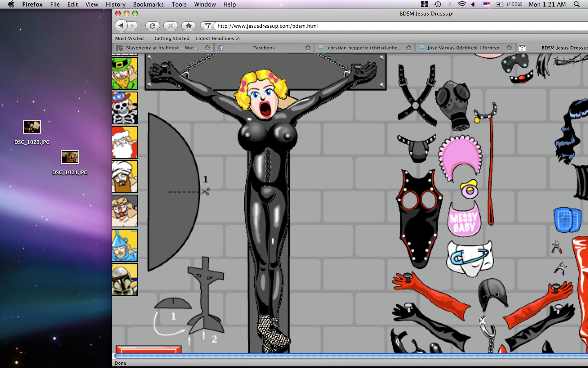Select the Boba Fett helmet thumbnail
The height and width of the screenshot is (368, 588).
(x=125, y=280)
